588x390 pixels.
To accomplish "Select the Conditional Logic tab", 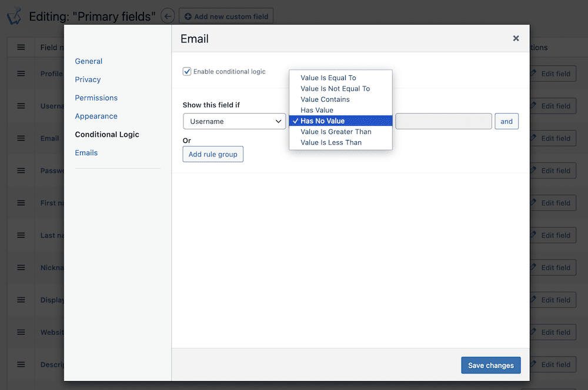I will [107, 134].
